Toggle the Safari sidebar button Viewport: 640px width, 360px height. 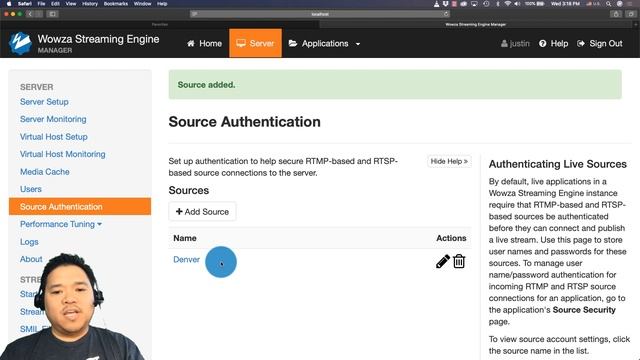tap(53, 14)
